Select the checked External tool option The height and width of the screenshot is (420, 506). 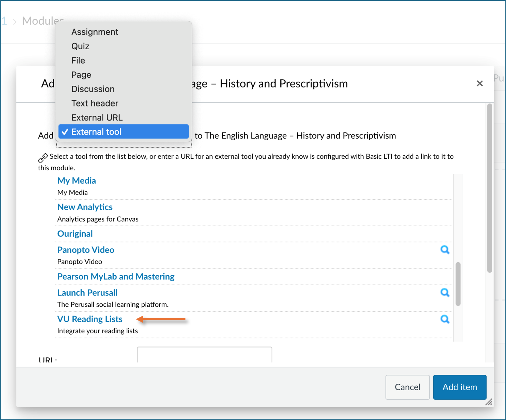pyautogui.click(x=124, y=132)
